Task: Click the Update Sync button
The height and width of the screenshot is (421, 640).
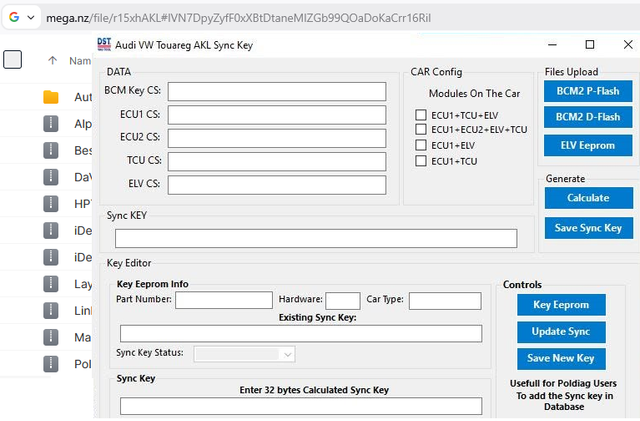Action: click(x=561, y=332)
